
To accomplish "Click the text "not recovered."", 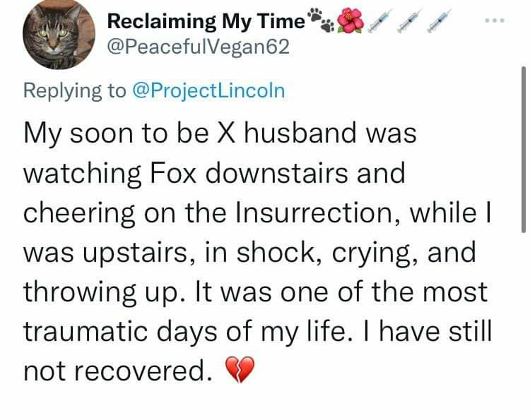I will 118,369.
